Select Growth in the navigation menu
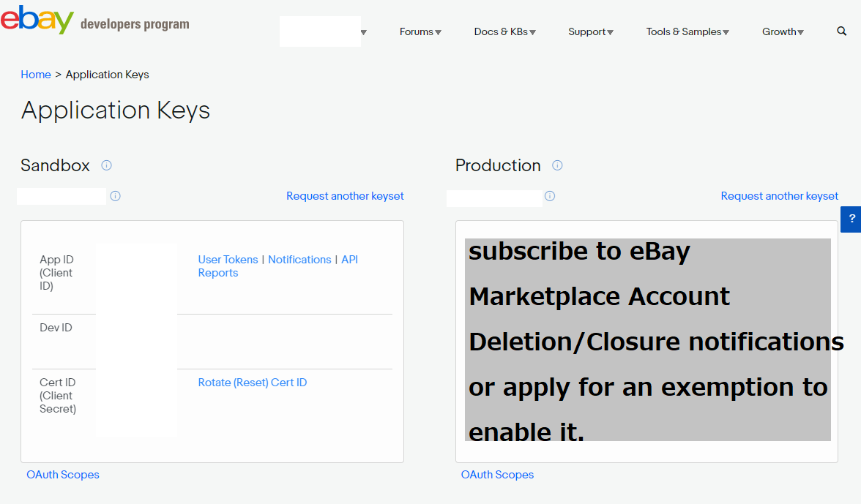Viewport: 861px width, 504px height. (x=783, y=32)
